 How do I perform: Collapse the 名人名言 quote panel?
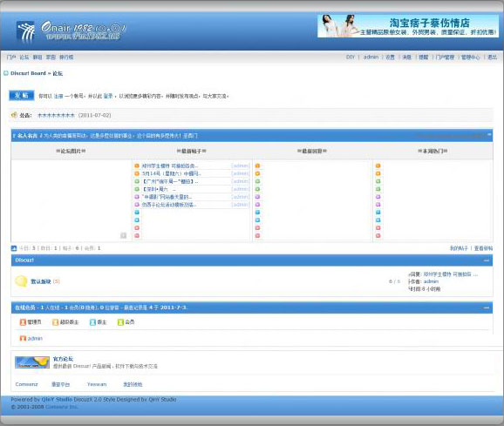click(x=489, y=135)
